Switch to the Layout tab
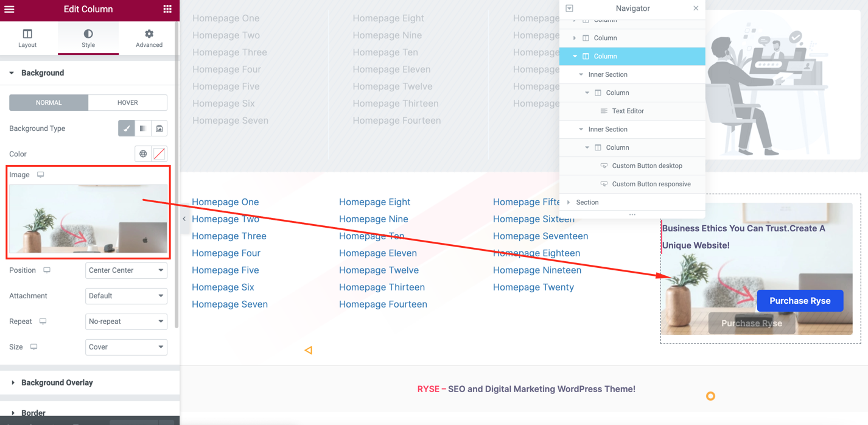The width and height of the screenshot is (868, 425). click(27, 38)
